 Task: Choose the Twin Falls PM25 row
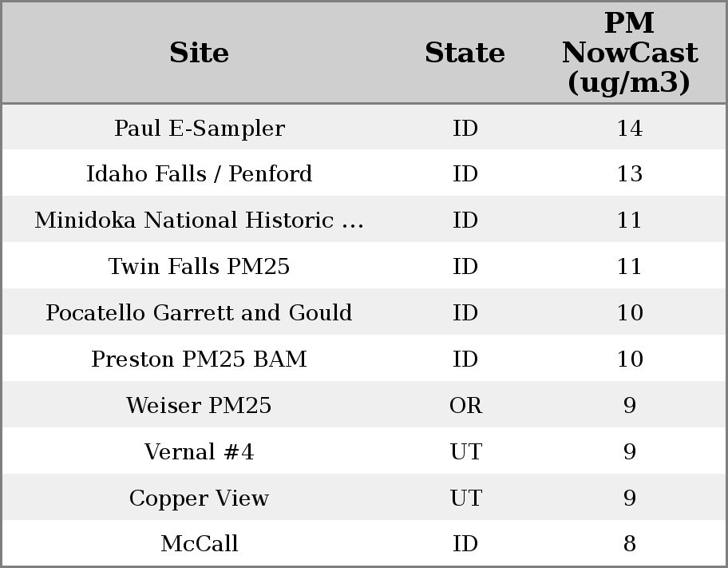199,267
